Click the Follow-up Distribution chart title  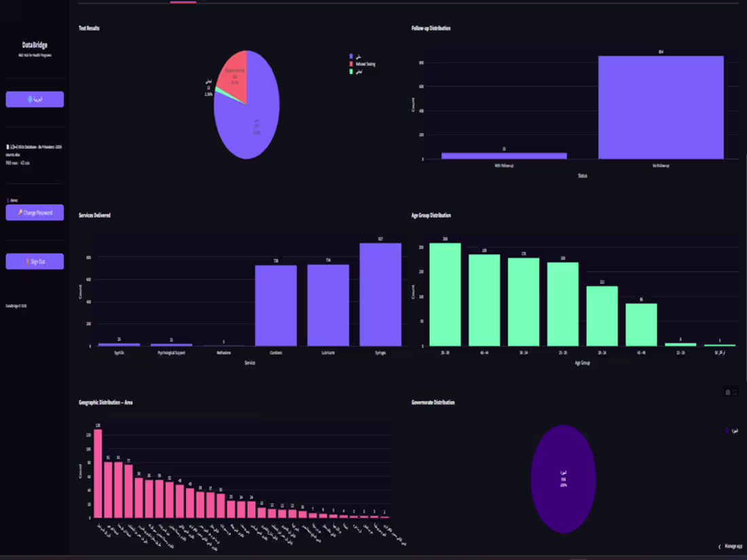coord(431,28)
